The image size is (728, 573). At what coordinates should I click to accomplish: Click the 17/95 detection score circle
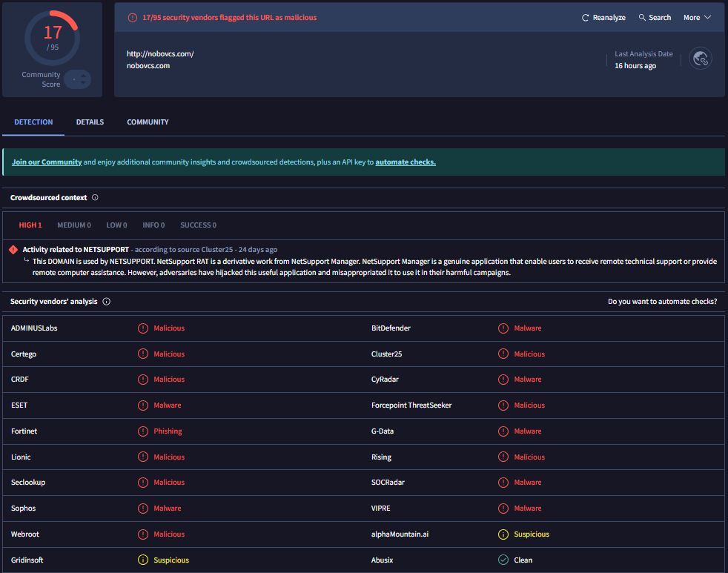53,38
